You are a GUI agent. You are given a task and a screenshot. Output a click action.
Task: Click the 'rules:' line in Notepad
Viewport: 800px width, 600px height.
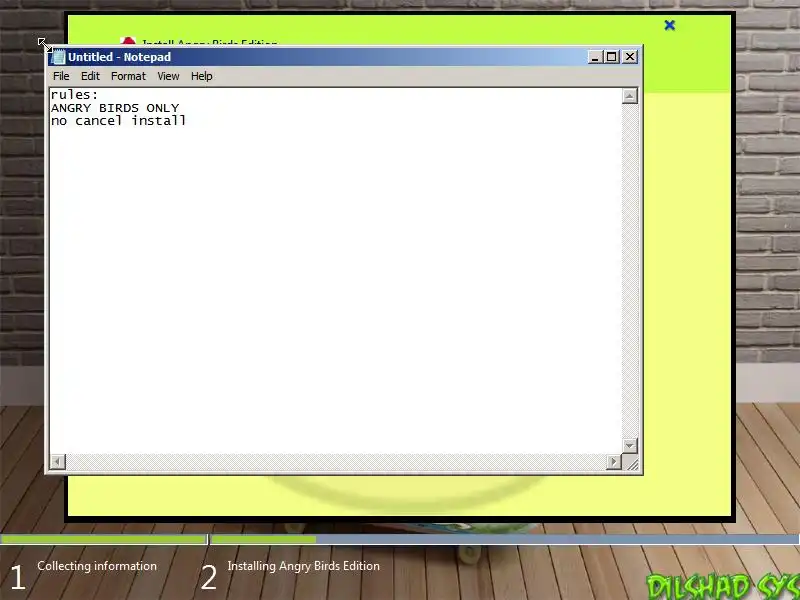point(74,95)
